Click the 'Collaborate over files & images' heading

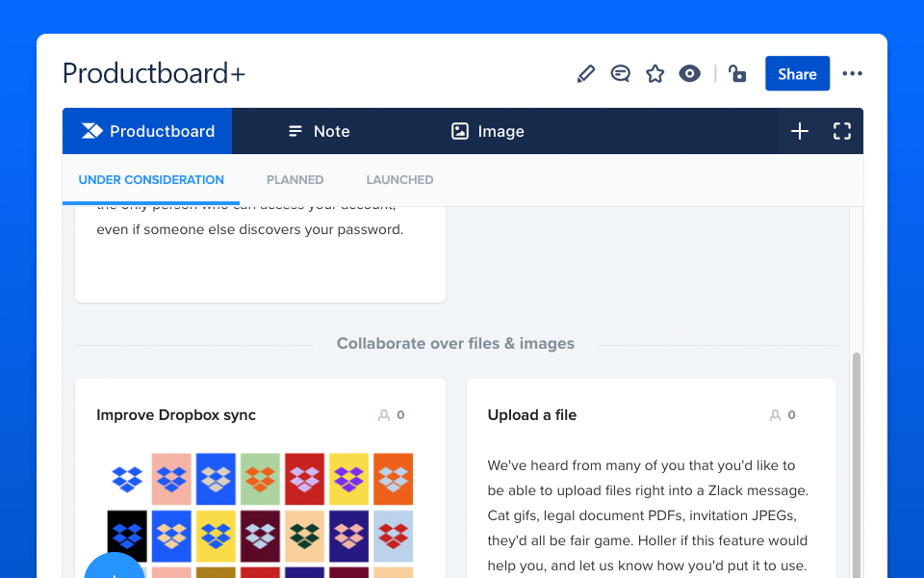click(x=455, y=343)
